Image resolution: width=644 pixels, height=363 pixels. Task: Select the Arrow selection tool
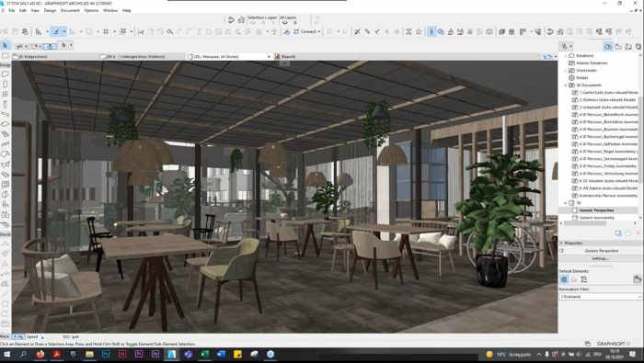[6, 46]
